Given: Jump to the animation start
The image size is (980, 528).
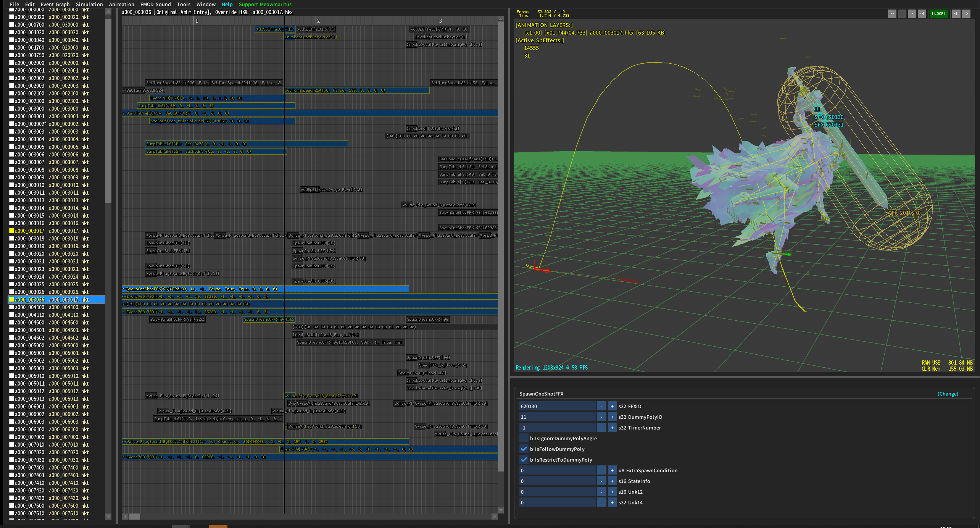Looking at the screenshot, I should point(892,14).
